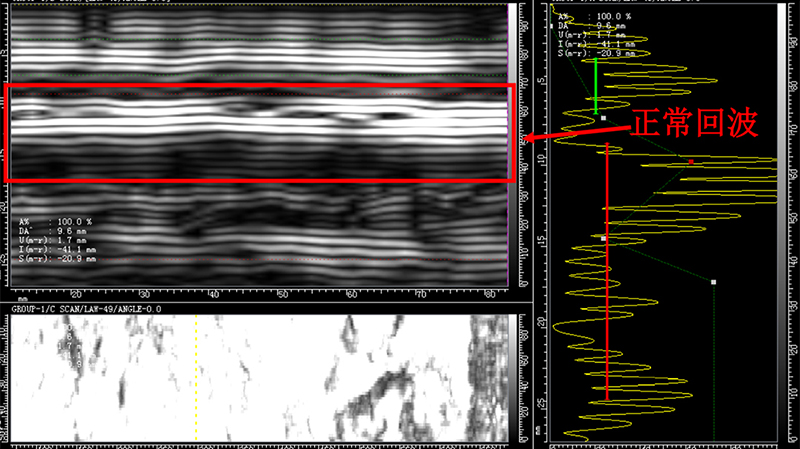
Task: Click the I(m-r) -41.1 mm reading in B-scan
Action: pos(57,250)
